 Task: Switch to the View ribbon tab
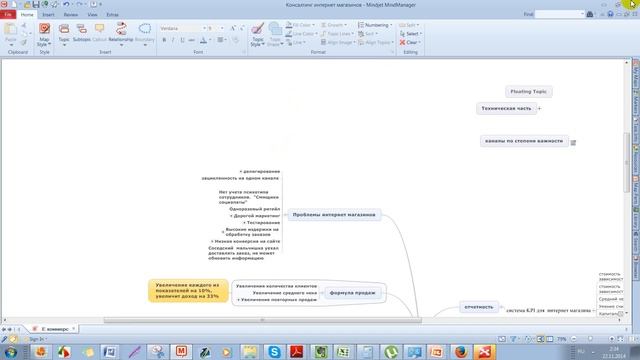pos(92,15)
